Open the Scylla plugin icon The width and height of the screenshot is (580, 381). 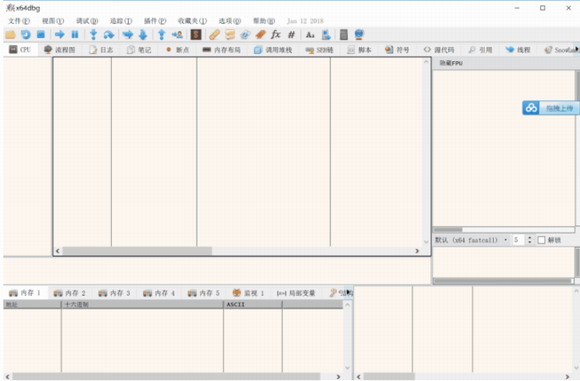point(196,35)
